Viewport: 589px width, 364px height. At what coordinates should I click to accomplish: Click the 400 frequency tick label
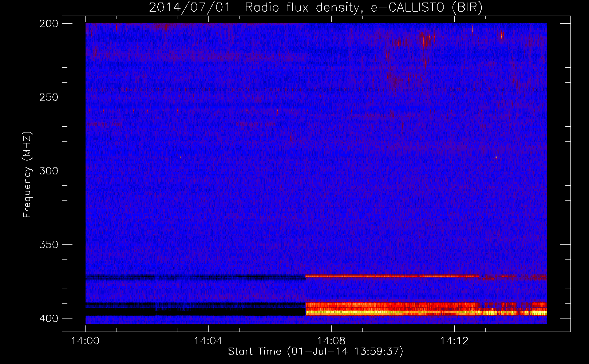pyautogui.click(x=49, y=318)
